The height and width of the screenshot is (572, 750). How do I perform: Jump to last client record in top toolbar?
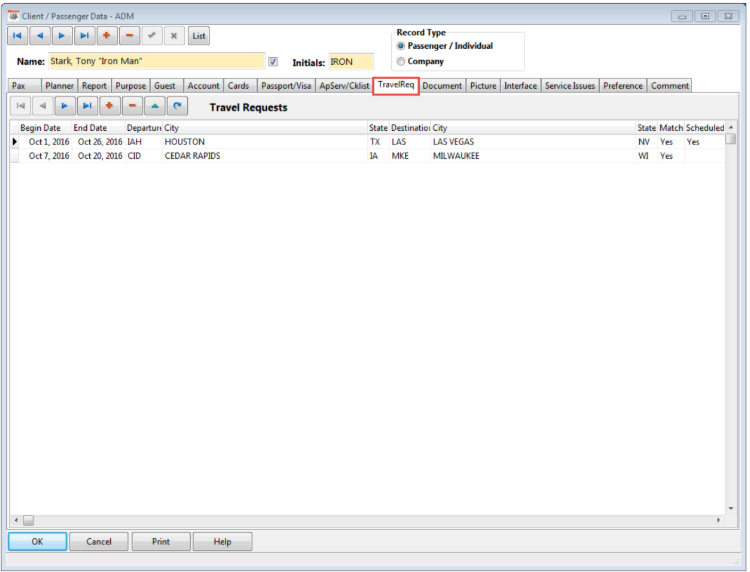pyautogui.click(x=84, y=36)
